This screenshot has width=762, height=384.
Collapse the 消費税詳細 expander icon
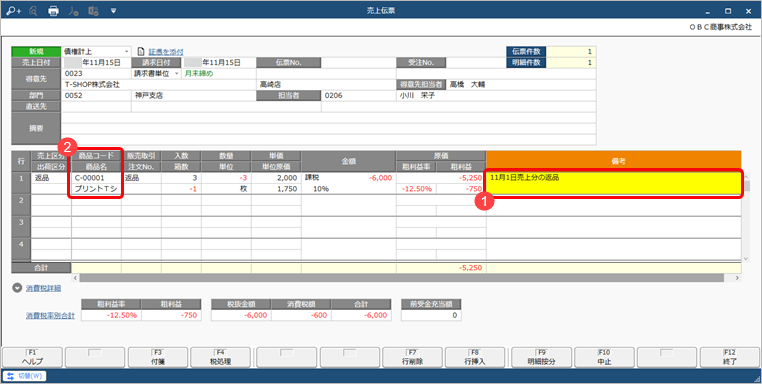tap(17, 288)
